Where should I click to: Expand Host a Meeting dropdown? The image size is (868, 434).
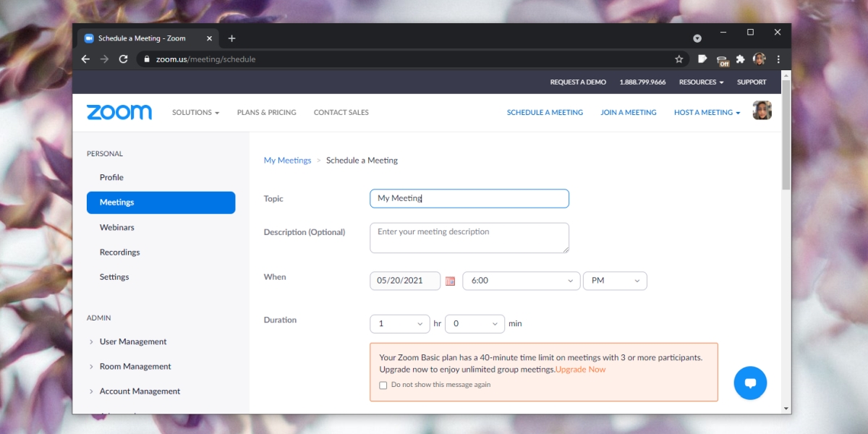click(707, 112)
